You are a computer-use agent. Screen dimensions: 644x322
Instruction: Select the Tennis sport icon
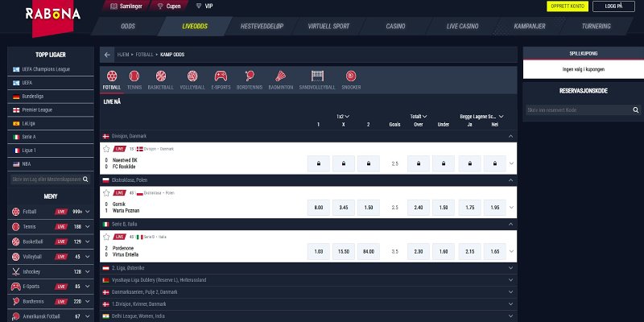[x=134, y=76]
